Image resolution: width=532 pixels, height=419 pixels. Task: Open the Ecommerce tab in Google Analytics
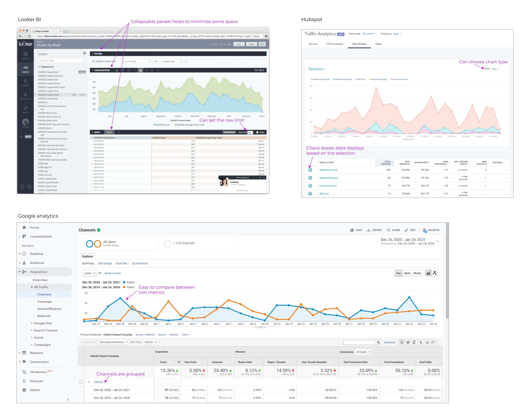(140, 263)
